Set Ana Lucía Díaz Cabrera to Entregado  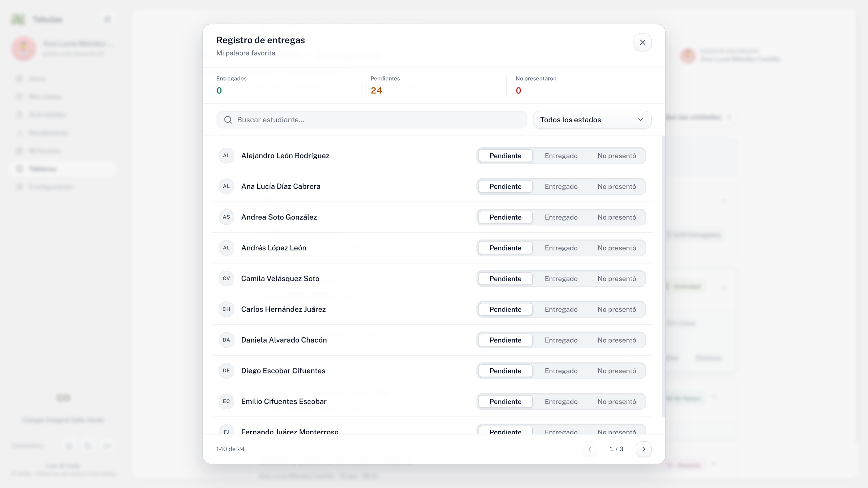561,186
